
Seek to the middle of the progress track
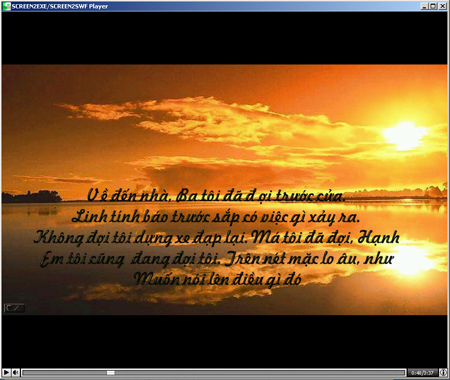(x=214, y=373)
